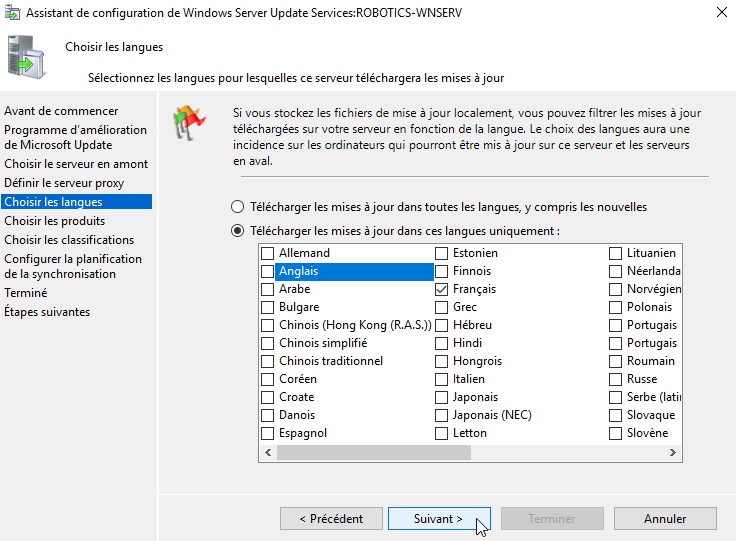The width and height of the screenshot is (736, 541).
Task: Check the Slovaque language box
Action: (615, 415)
